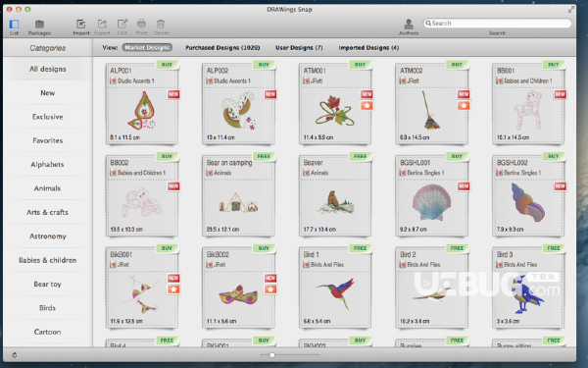The image size is (588, 368).
Task: Click FREE on Beaver design
Action: click(x=360, y=156)
